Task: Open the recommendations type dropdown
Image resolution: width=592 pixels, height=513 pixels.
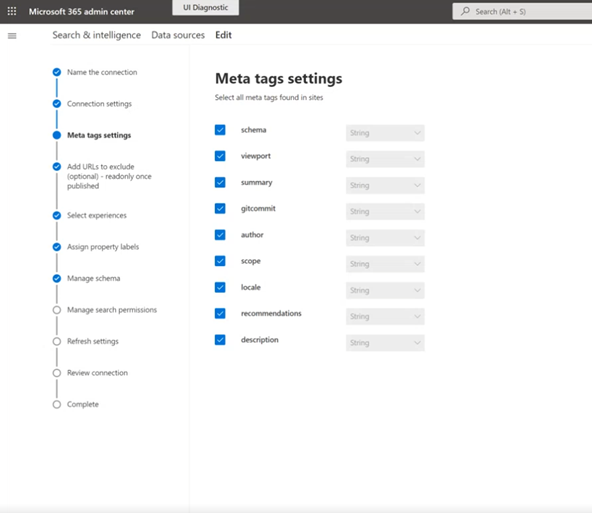Action: click(x=385, y=316)
